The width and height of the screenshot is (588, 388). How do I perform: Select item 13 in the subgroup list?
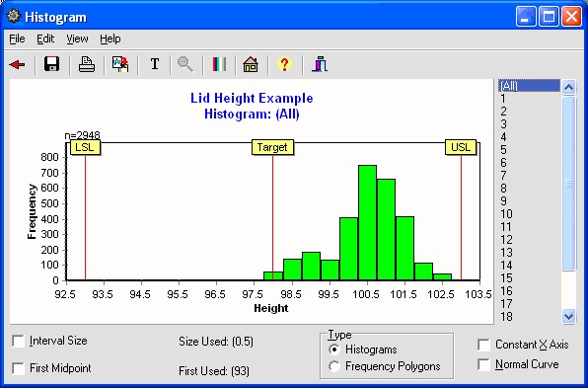(x=529, y=253)
